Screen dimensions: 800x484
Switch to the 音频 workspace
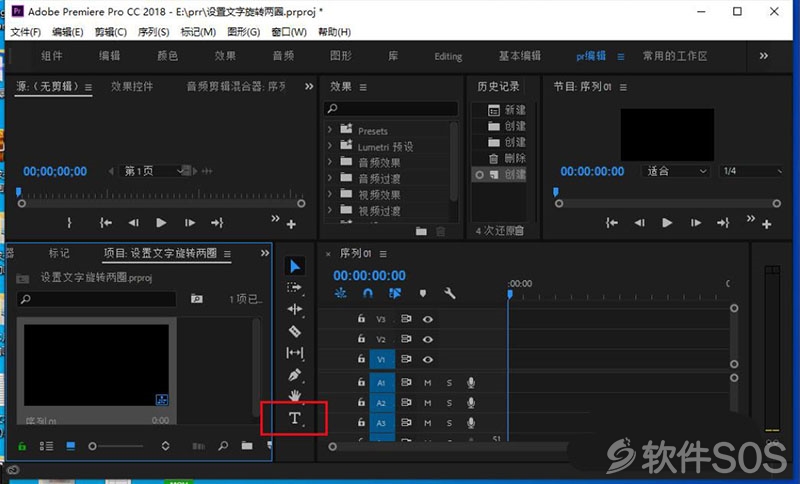pyautogui.click(x=283, y=56)
